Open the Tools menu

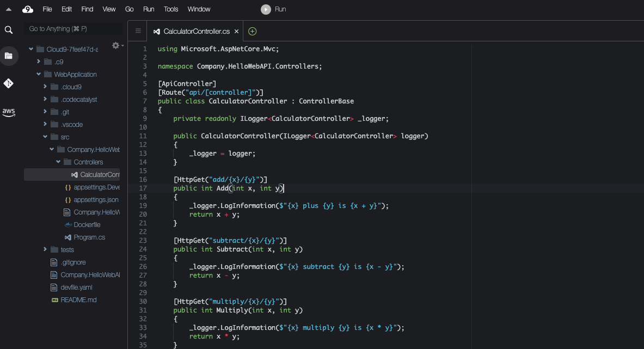170,9
